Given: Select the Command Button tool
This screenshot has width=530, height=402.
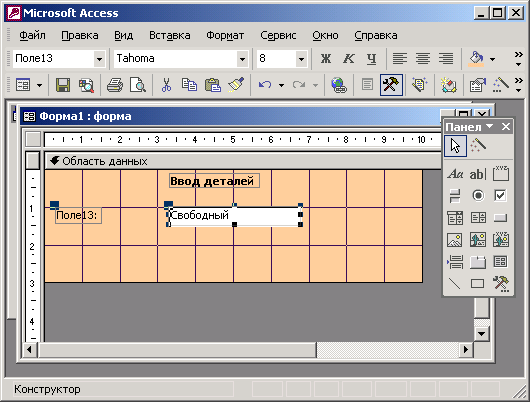Looking at the screenshot, I should (501, 218).
